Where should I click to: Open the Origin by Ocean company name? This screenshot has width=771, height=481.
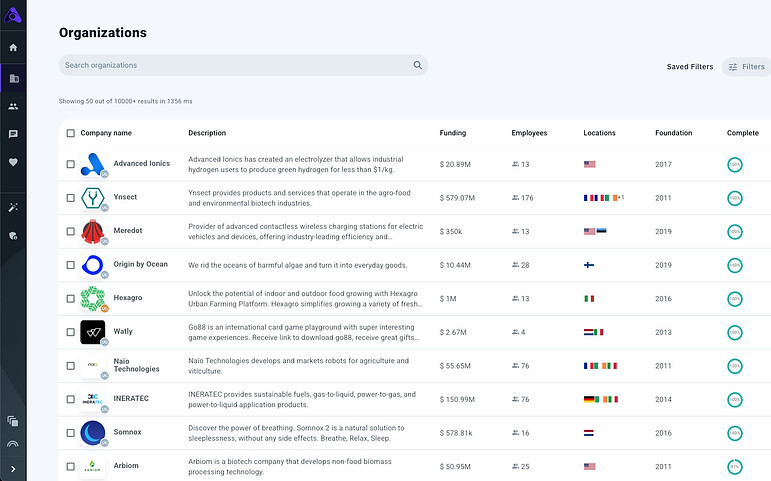point(141,264)
